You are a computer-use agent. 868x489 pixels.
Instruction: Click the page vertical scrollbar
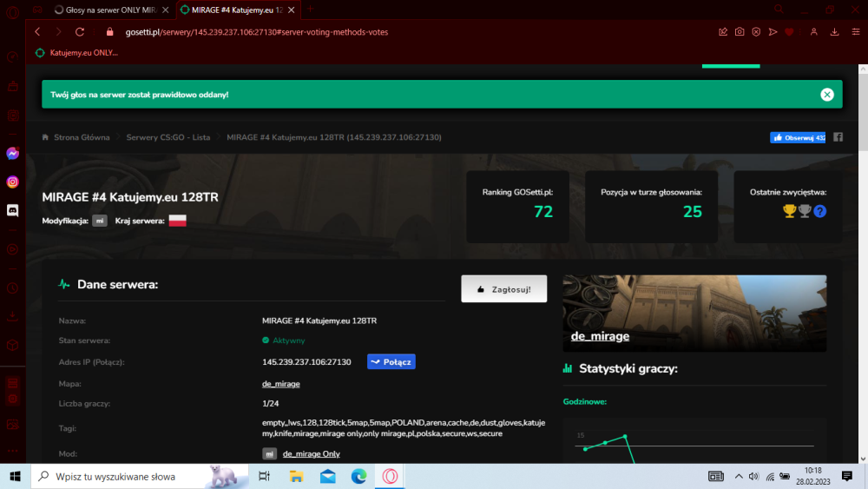(x=863, y=113)
